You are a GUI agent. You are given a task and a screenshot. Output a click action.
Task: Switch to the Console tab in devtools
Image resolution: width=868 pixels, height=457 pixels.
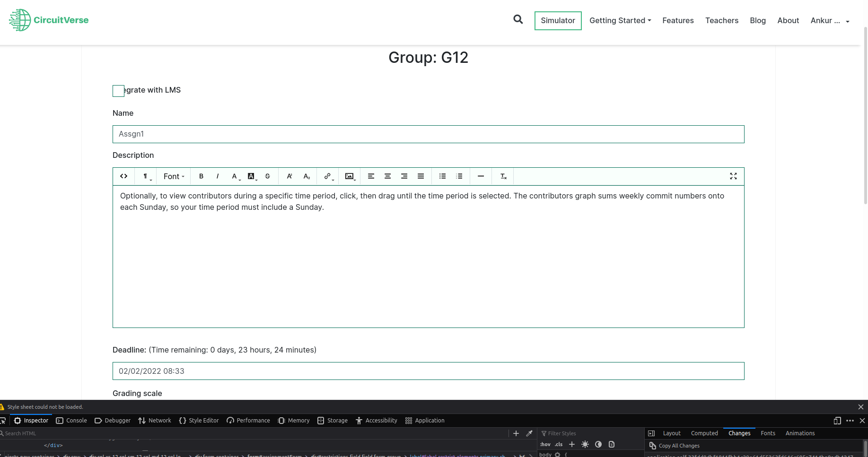coord(77,420)
